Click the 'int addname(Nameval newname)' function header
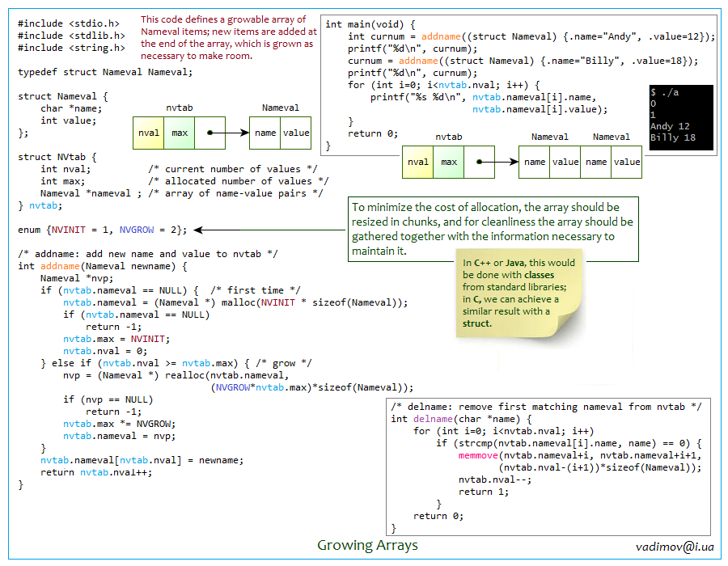 pos(103,266)
